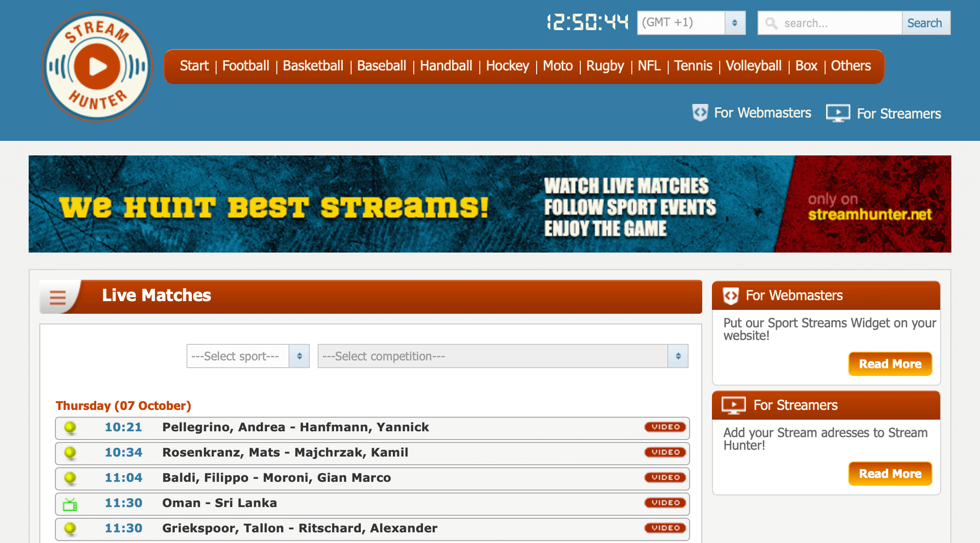Open the Football menu item
The height and width of the screenshot is (543, 980).
coord(245,66)
